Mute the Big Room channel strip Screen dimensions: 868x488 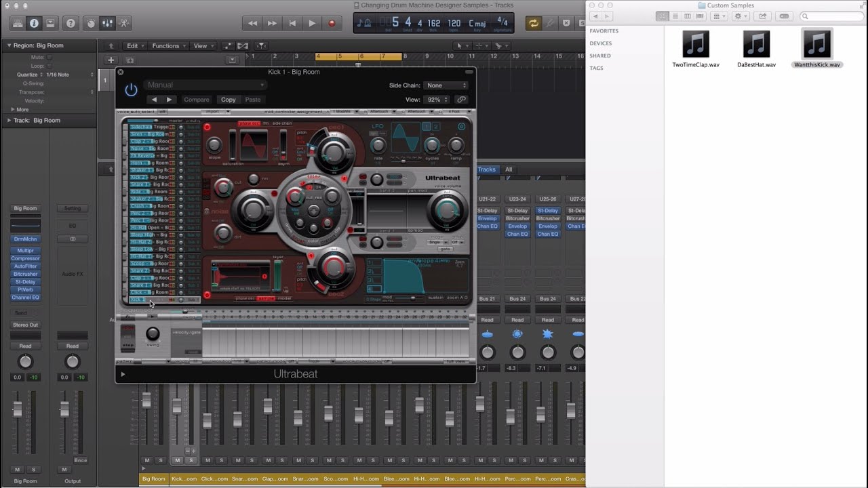(18, 470)
